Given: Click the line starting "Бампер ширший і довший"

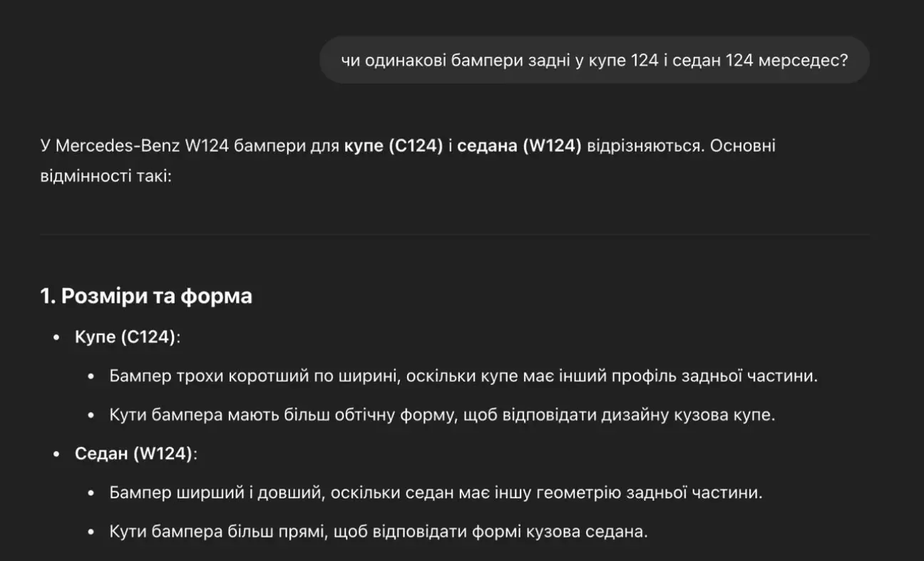Looking at the screenshot, I should pyautogui.click(x=436, y=493).
